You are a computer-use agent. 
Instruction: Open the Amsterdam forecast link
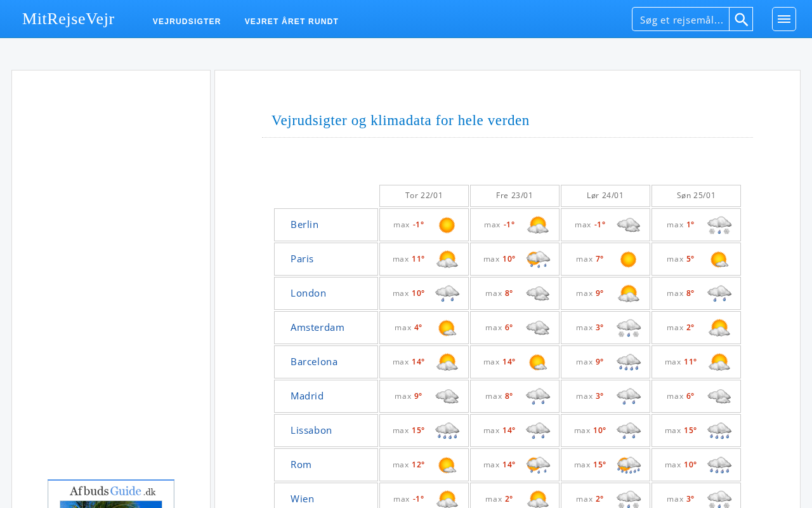tap(317, 327)
